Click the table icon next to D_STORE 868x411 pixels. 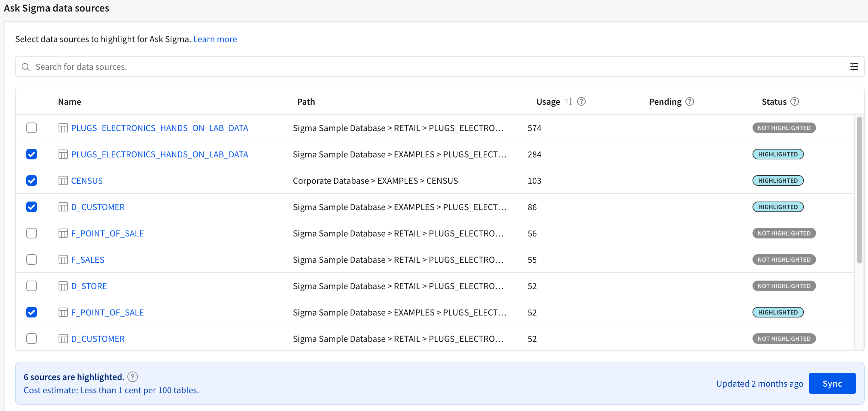(63, 286)
